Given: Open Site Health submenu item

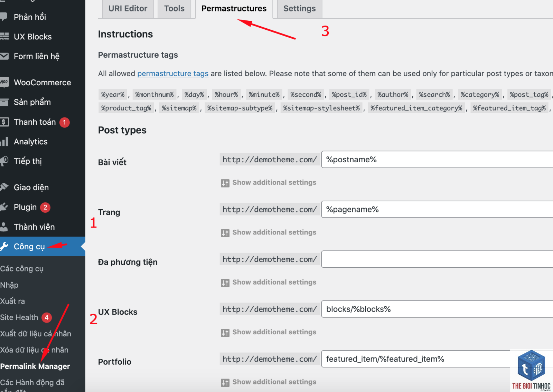Looking at the screenshot, I should point(19,317).
